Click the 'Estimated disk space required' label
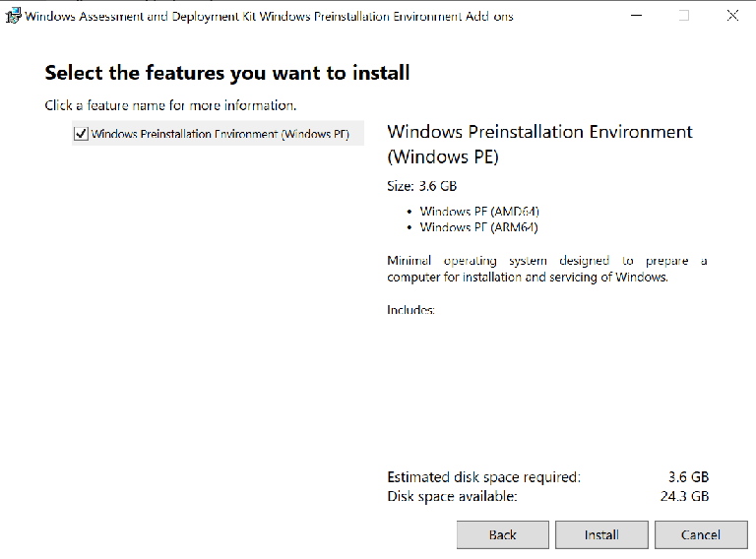The image size is (756, 559). pyautogui.click(x=483, y=477)
